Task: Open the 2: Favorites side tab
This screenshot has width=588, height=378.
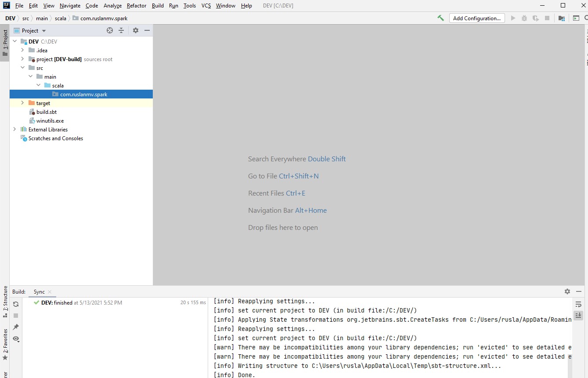Action: tap(5, 345)
